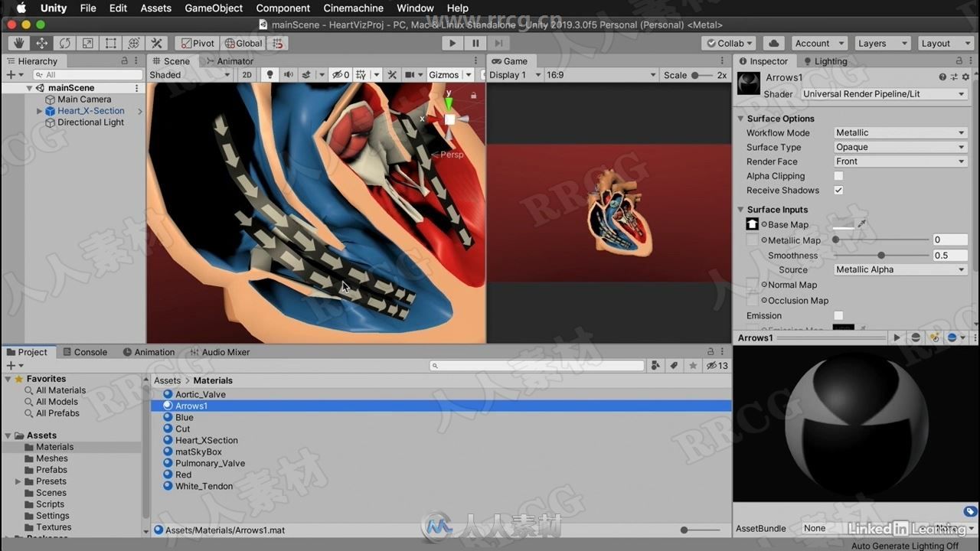The width and height of the screenshot is (980, 551).
Task: Toggle 2D scene view mode
Action: [247, 75]
